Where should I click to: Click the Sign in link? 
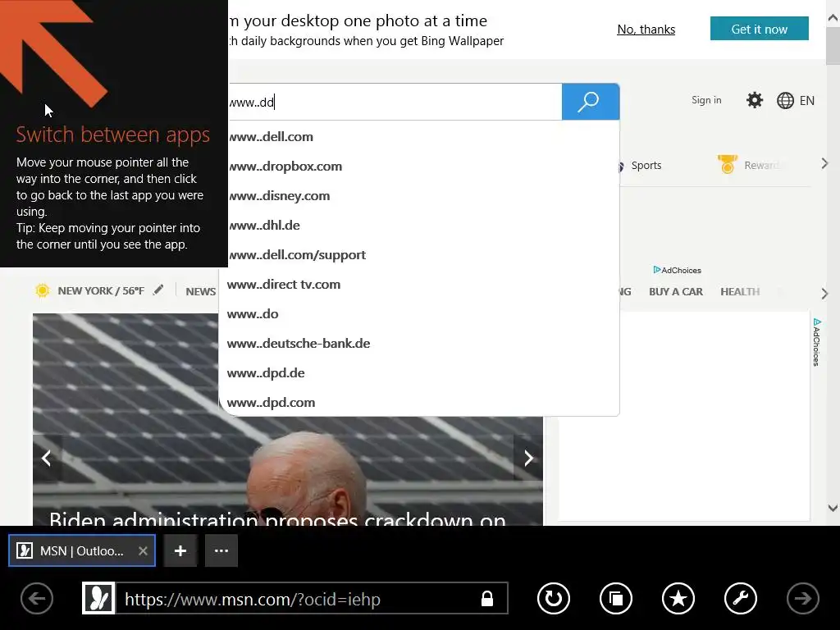click(706, 99)
